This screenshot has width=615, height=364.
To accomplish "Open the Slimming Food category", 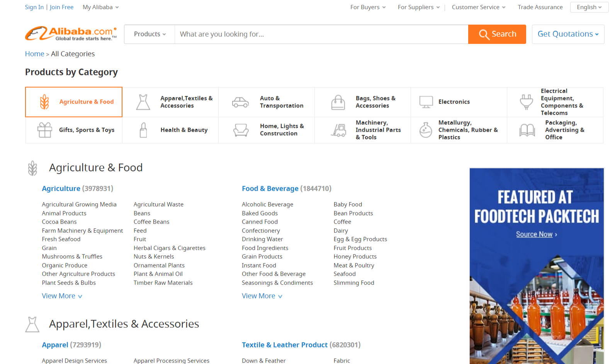I will (354, 283).
